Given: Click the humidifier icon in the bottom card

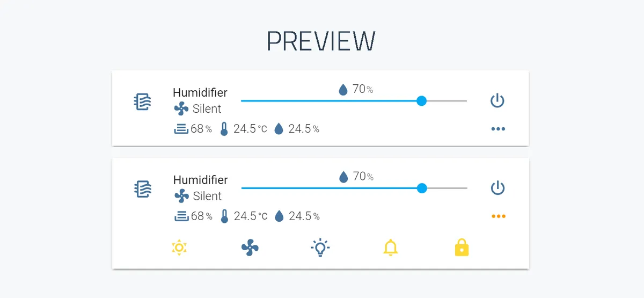Looking at the screenshot, I should [143, 189].
